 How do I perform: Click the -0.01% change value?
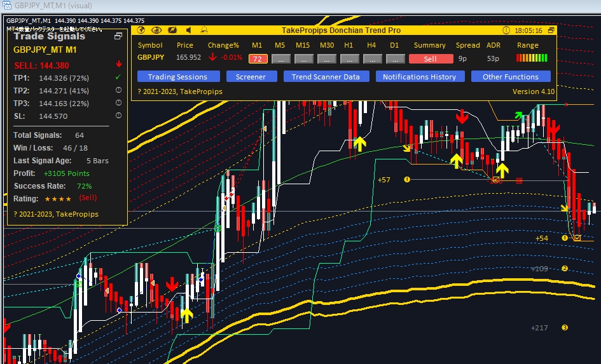click(x=231, y=57)
